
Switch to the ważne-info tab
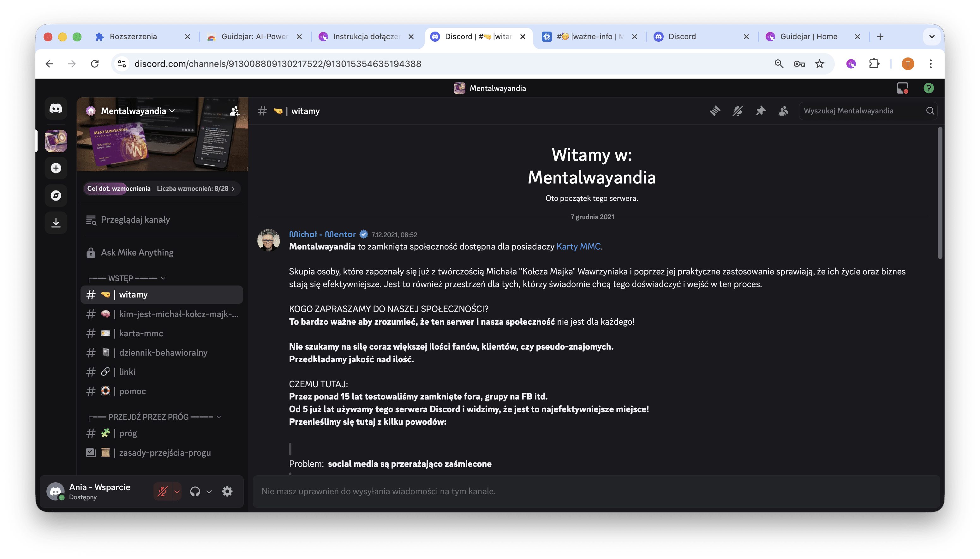click(589, 36)
